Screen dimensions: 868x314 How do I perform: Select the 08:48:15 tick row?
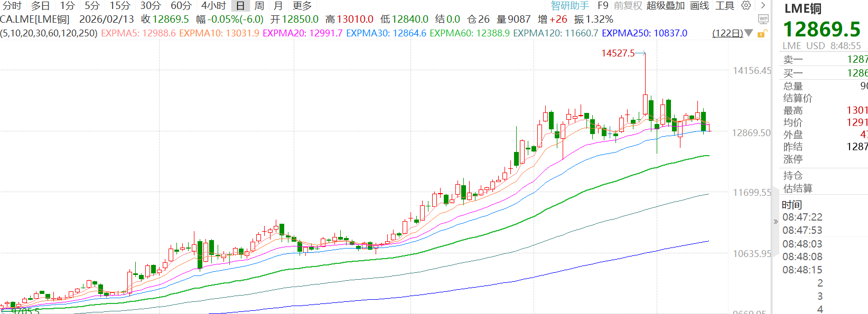pos(825,270)
